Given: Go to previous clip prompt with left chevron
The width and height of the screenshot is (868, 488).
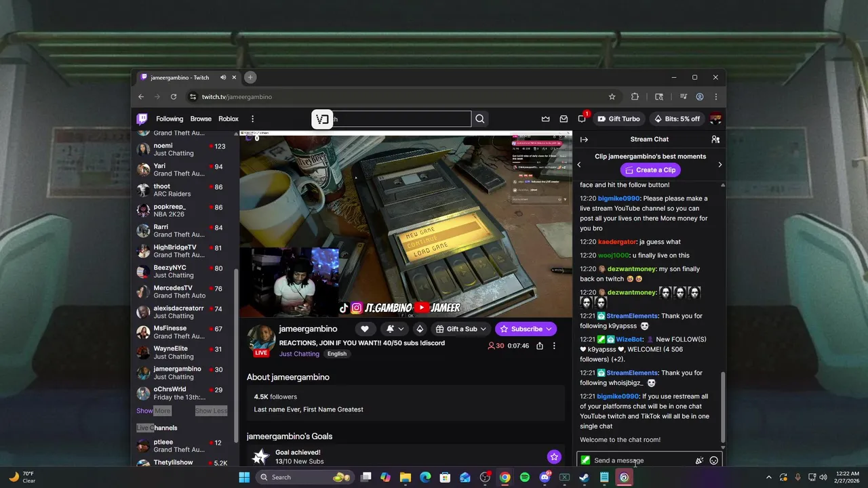Looking at the screenshot, I should pyautogui.click(x=579, y=165).
